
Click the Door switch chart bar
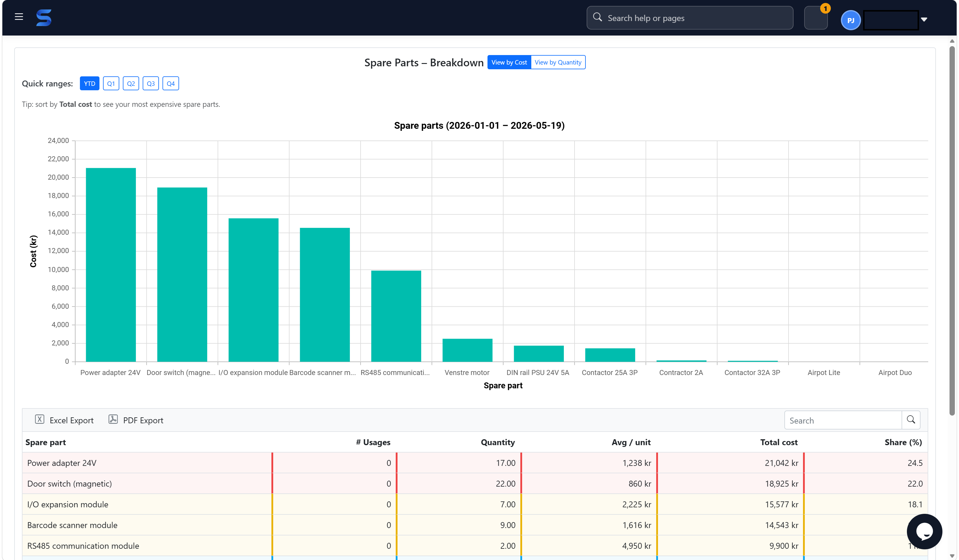(182, 274)
